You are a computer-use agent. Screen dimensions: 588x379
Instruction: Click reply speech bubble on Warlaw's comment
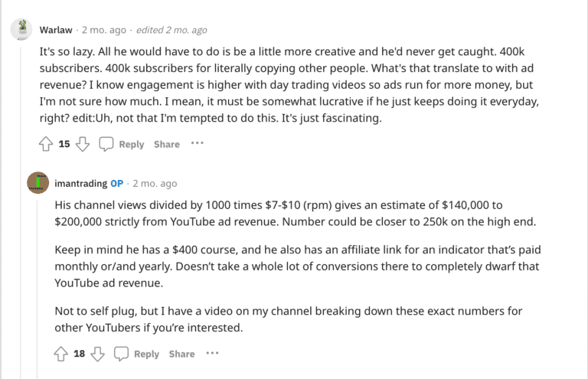point(106,144)
